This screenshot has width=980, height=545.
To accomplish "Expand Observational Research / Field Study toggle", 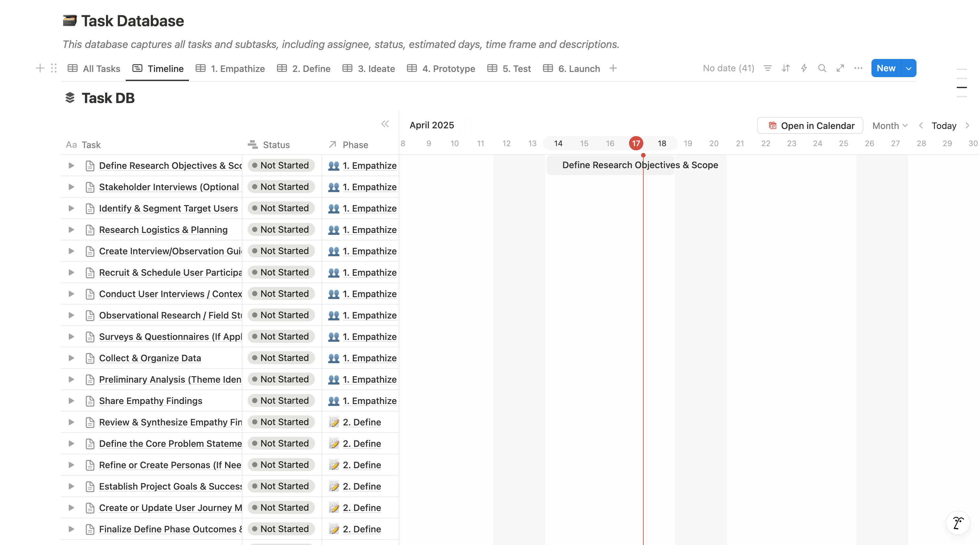I will [x=71, y=315].
